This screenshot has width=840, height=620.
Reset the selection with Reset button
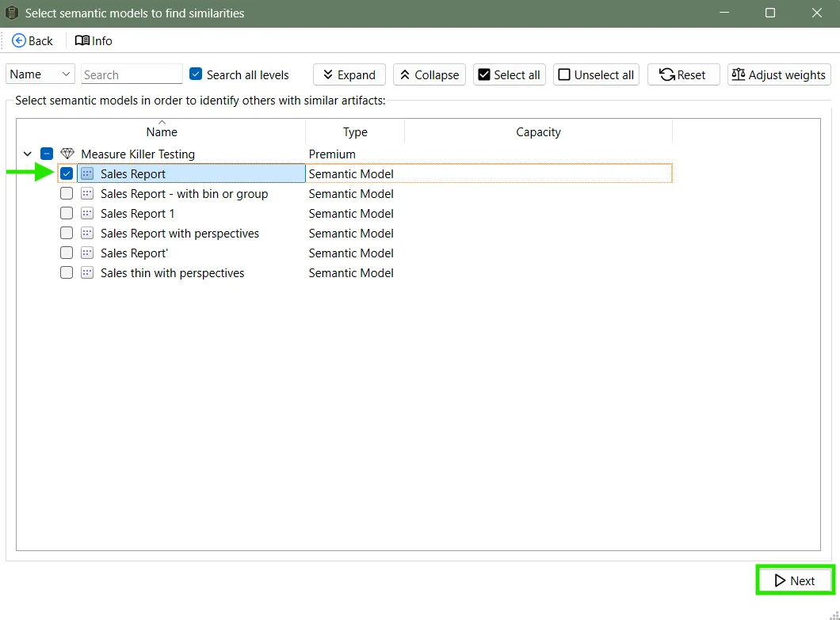click(684, 74)
